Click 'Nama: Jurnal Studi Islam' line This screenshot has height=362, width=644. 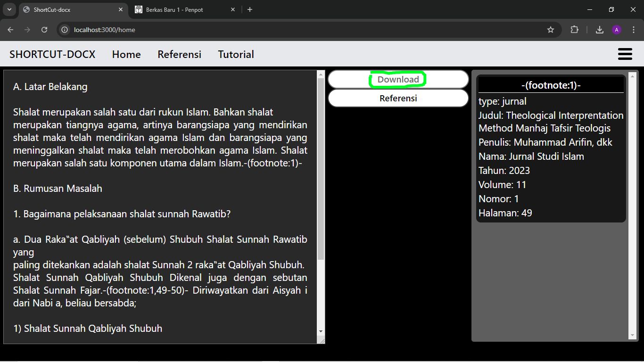(531, 156)
